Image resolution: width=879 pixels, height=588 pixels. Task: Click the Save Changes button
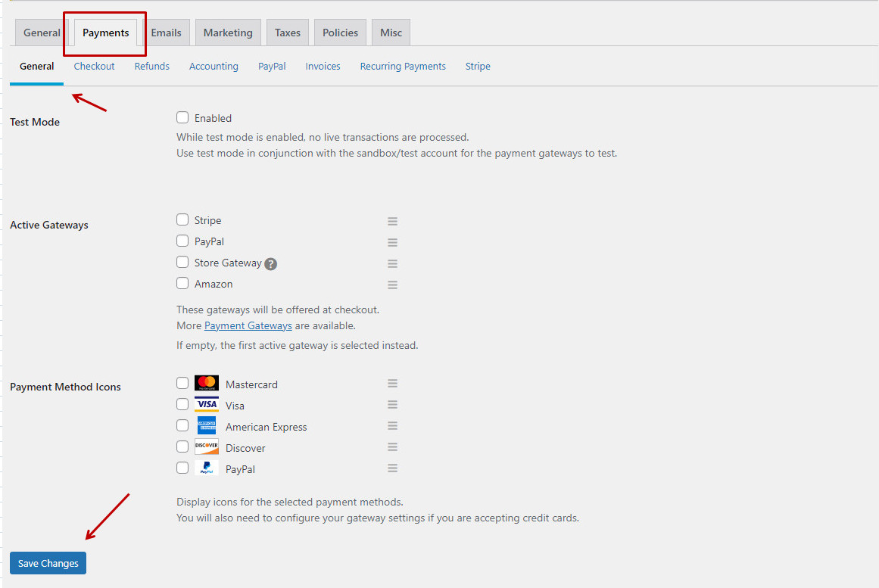(48, 563)
